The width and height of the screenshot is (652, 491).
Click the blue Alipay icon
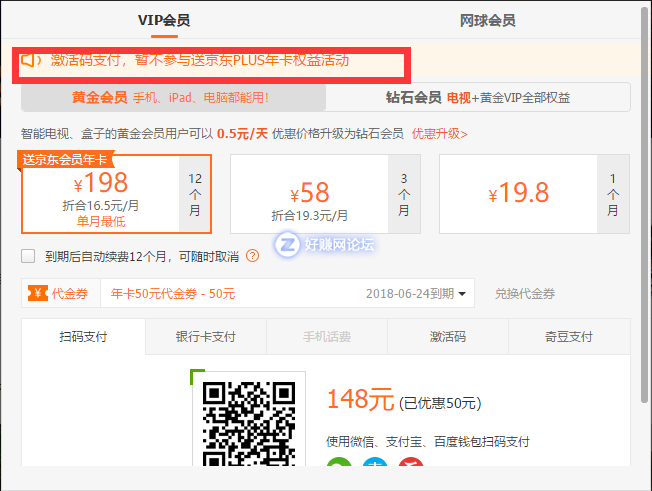pos(375,461)
